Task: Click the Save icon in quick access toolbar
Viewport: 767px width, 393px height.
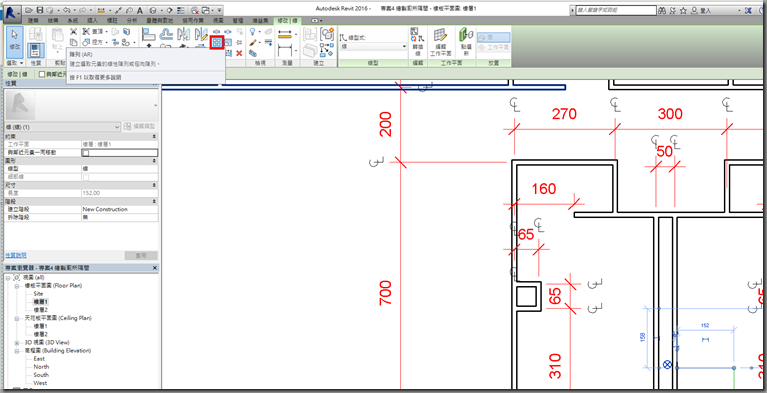Action: 40,10
